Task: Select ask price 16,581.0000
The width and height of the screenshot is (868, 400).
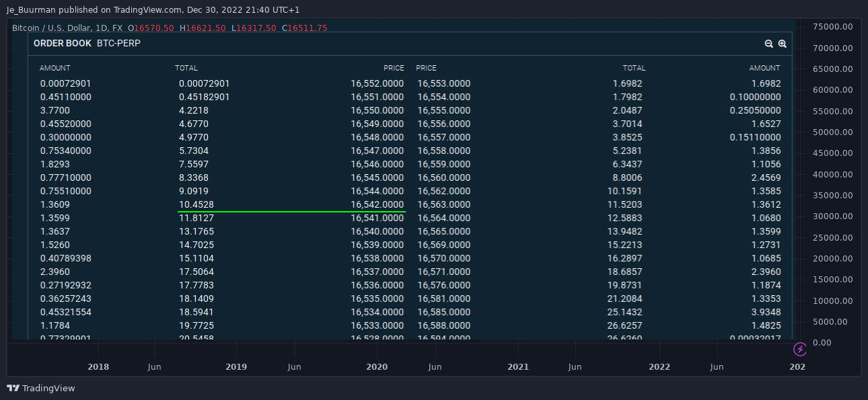Action: tap(443, 298)
